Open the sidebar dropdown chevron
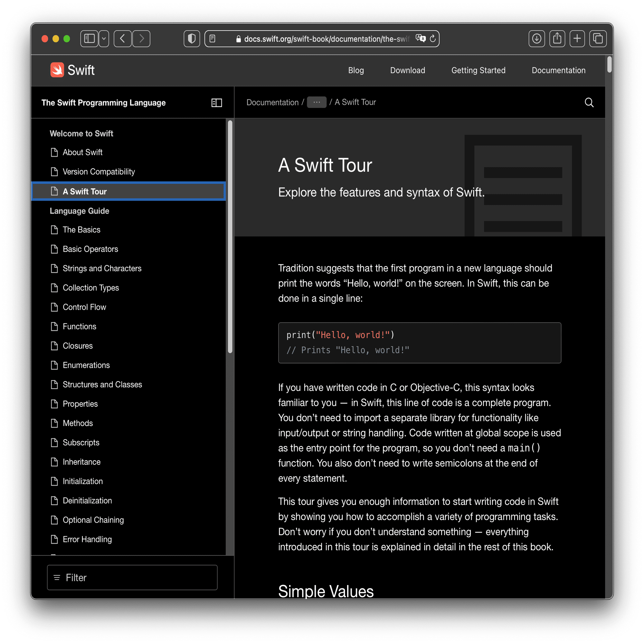 [x=104, y=39]
